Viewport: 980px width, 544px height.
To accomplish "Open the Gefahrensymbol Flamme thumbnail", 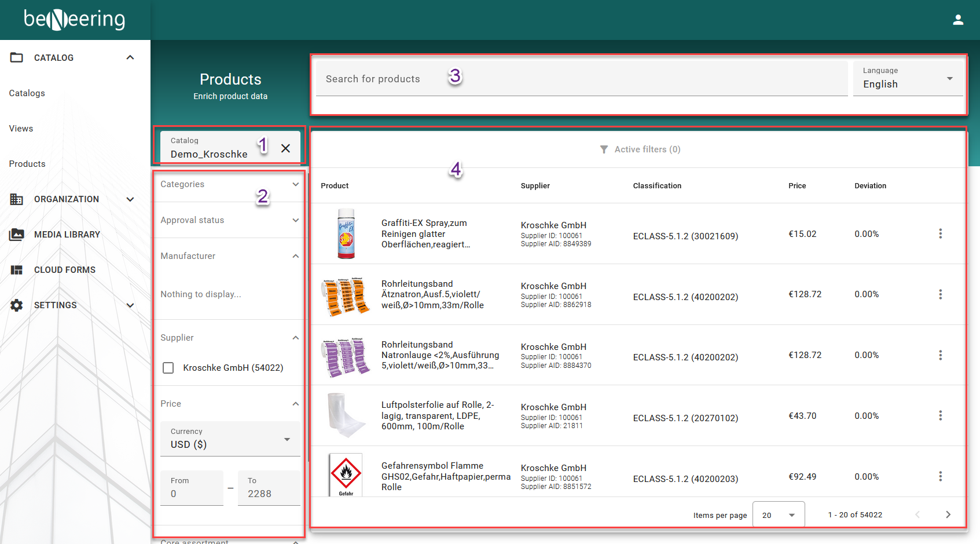I will point(346,475).
